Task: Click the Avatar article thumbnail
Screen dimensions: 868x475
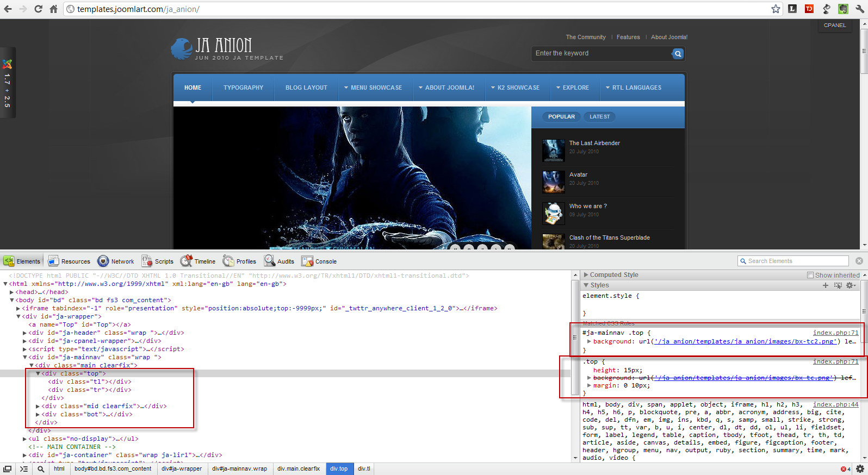Action: pos(553,182)
